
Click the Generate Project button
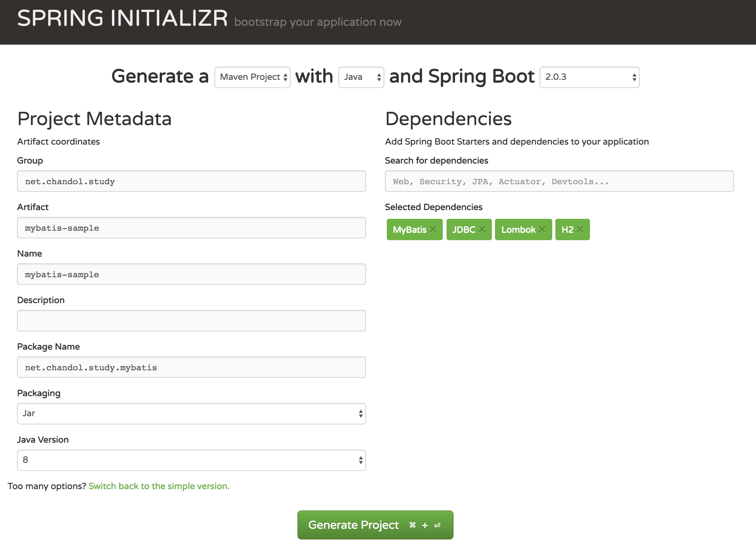point(375,525)
